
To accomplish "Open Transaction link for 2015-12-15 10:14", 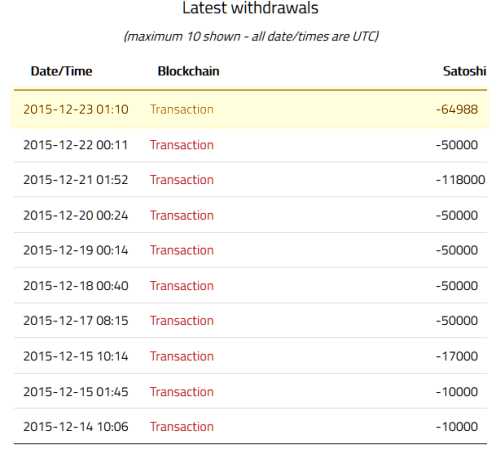I will [182, 356].
